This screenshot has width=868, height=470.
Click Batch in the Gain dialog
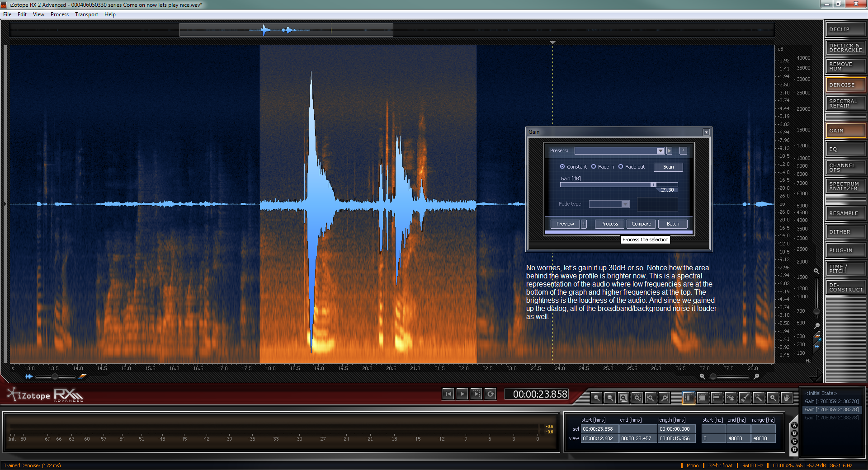click(x=673, y=224)
